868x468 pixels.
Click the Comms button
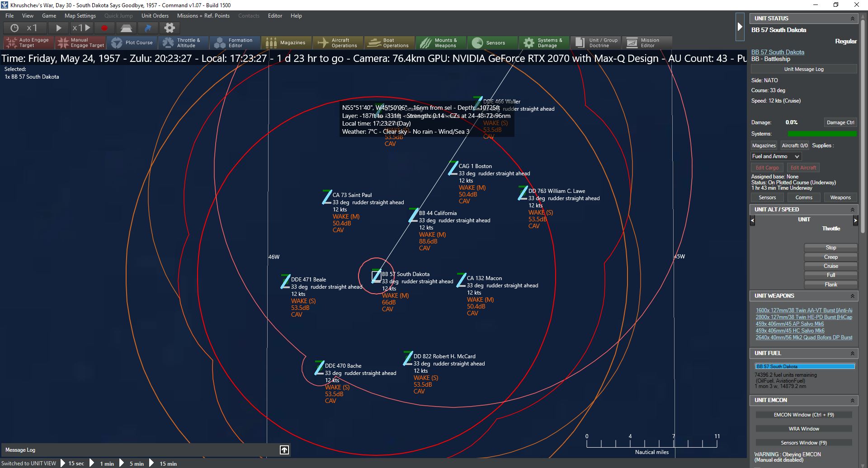pyautogui.click(x=804, y=197)
